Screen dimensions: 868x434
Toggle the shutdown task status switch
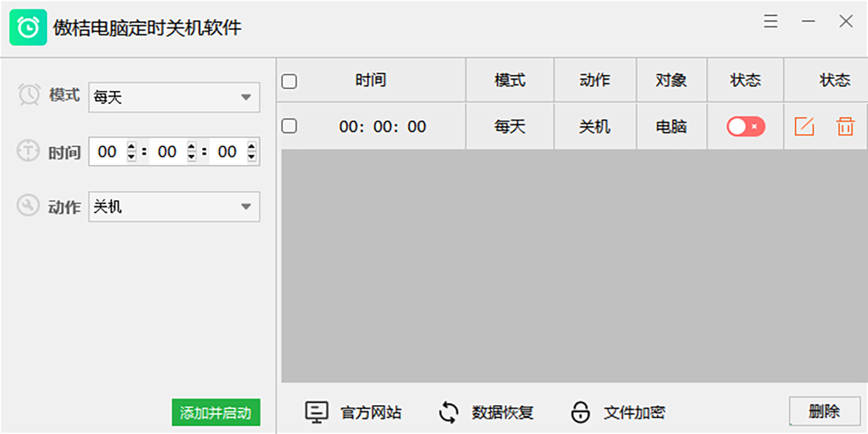coord(745,126)
